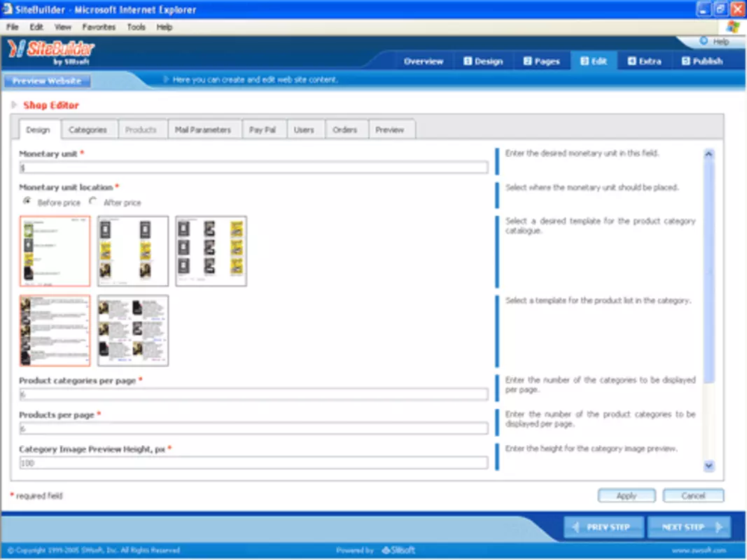Click the Preview Website button

point(47,81)
